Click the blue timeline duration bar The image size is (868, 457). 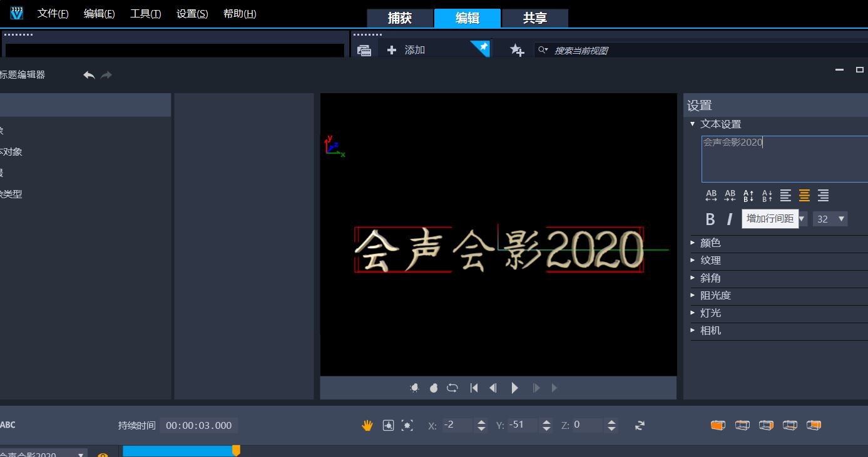pyautogui.click(x=178, y=451)
